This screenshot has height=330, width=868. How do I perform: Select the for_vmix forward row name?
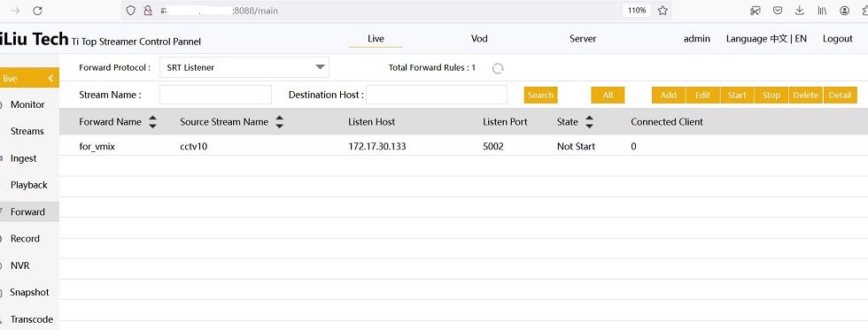(97, 147)
